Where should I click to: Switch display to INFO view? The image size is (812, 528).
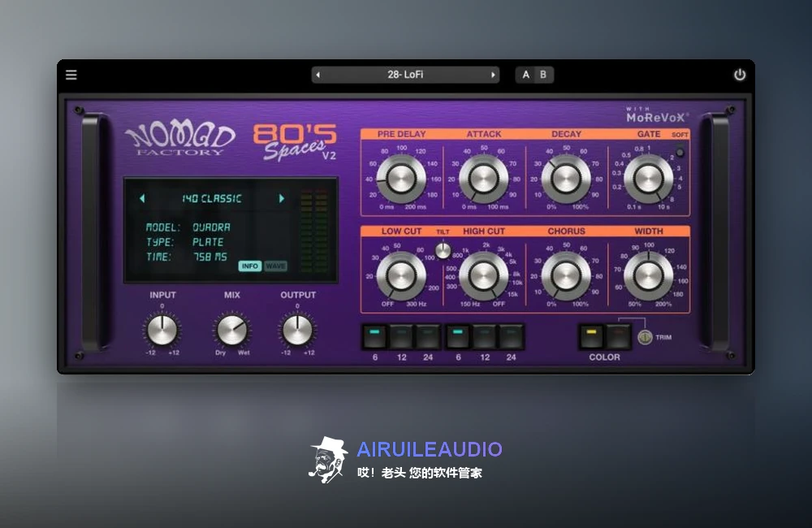[x=249, y=266]
